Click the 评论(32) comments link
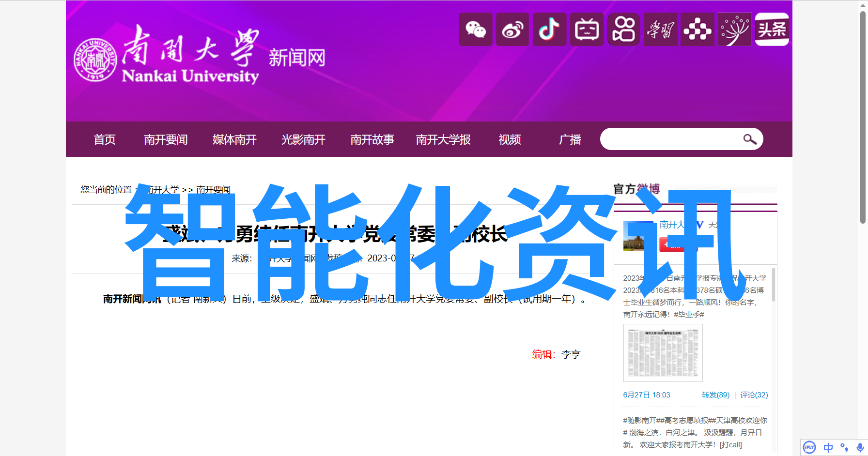 (x=754, y=395)
